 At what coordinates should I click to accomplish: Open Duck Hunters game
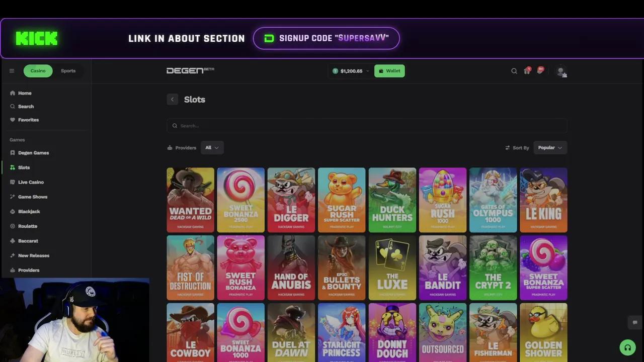coord(392,200)
